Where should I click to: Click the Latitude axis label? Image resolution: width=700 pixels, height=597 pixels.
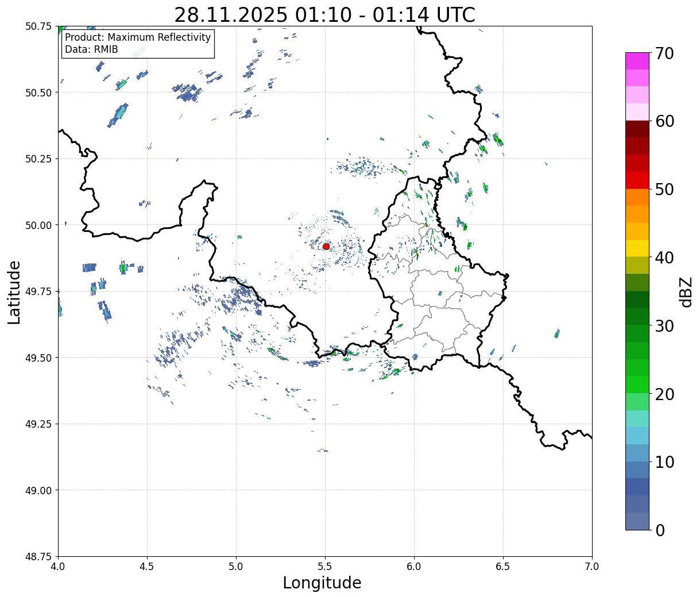click(x=14, y=292)
